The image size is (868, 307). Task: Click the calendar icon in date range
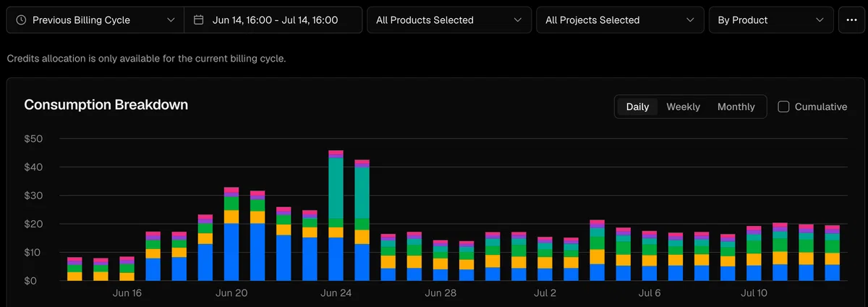click(199, 20)
